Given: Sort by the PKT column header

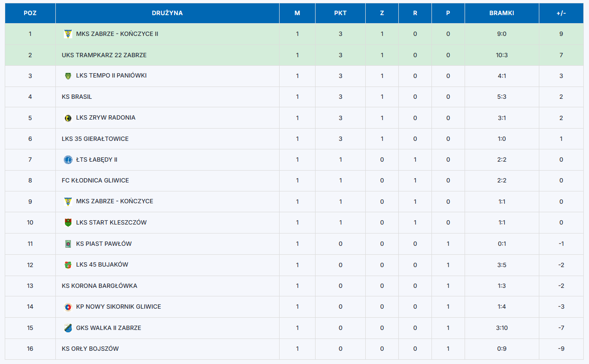Looking at the screenshot, I should [341, 13].
